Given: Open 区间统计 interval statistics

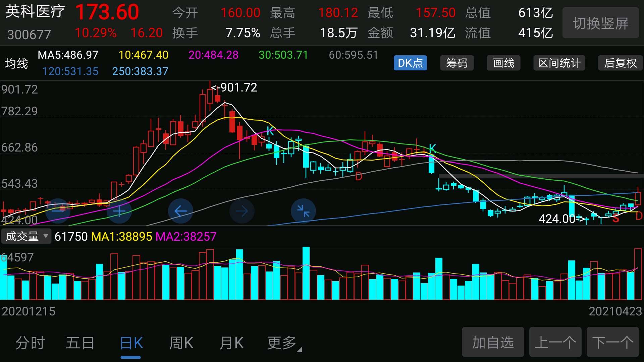Looking at the screenshot, I should click(x=559, y=63).
